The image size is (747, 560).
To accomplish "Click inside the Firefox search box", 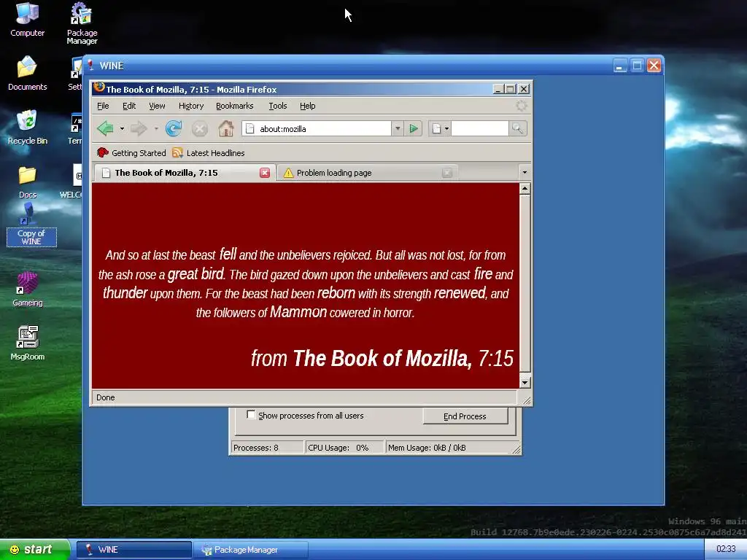I will click(x=480, y=128).
